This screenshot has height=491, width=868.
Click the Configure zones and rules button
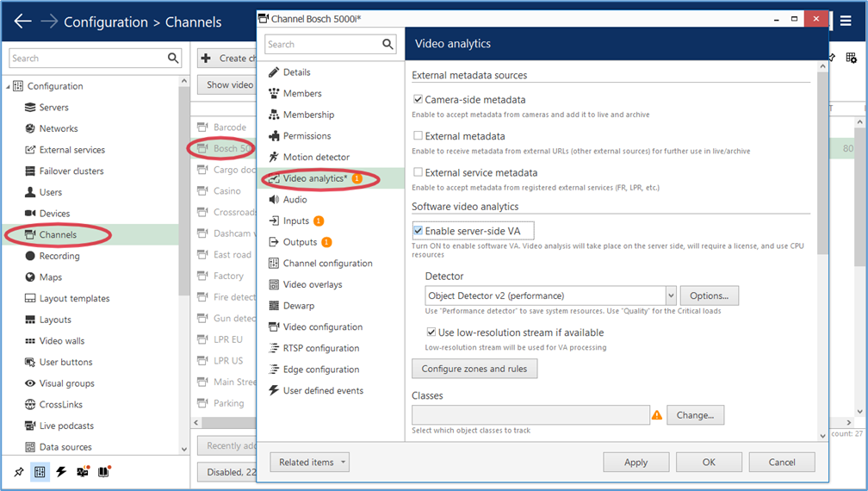tap(474, 369)
